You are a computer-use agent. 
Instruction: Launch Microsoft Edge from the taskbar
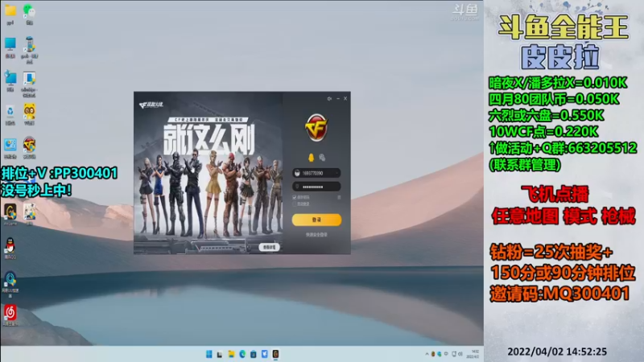[242, 354]
